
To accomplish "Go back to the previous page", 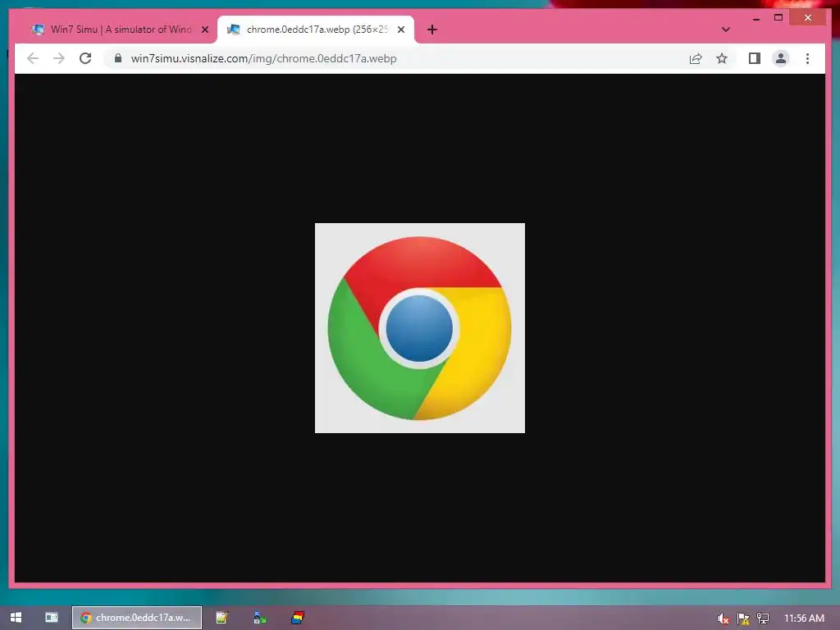I will click(33, 58).
